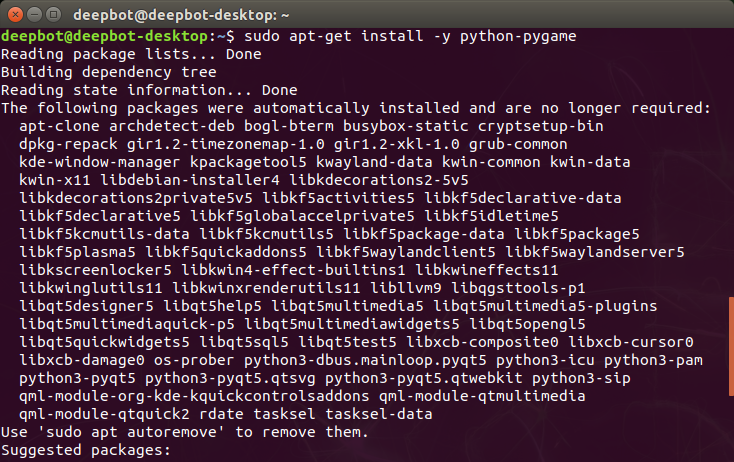This screenshot has height=462, width=734.
Task: Click the package name 'busybox-static'
Action: 406,126
